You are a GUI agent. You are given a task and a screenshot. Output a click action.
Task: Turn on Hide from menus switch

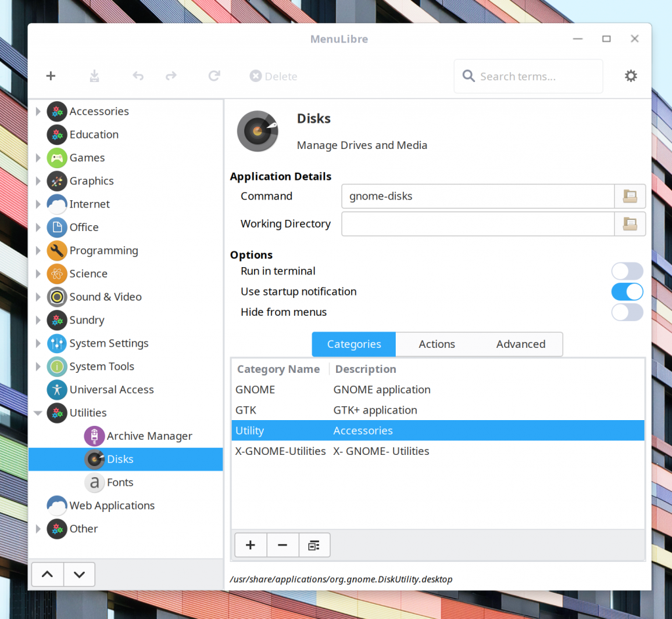627,312
